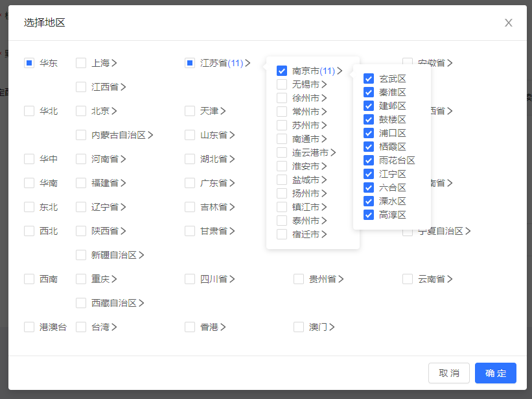Image resolution: width=532 pixels, height=399 pixels.
Task: Uncheck the 江宁区 checkbox
Action: pyautogui.click(x=369, y=174)
